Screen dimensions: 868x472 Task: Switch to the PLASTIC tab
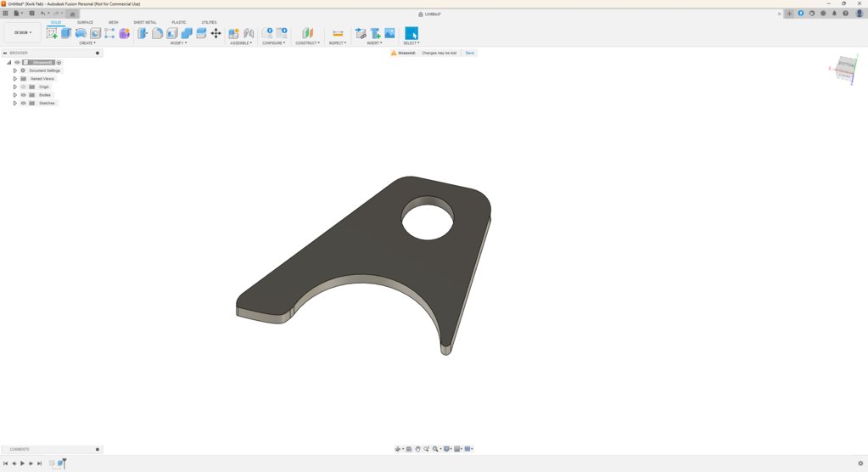179,23
